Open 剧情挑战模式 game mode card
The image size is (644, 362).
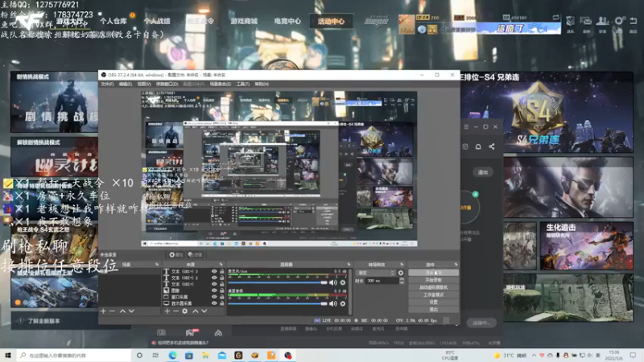point(54,102)
